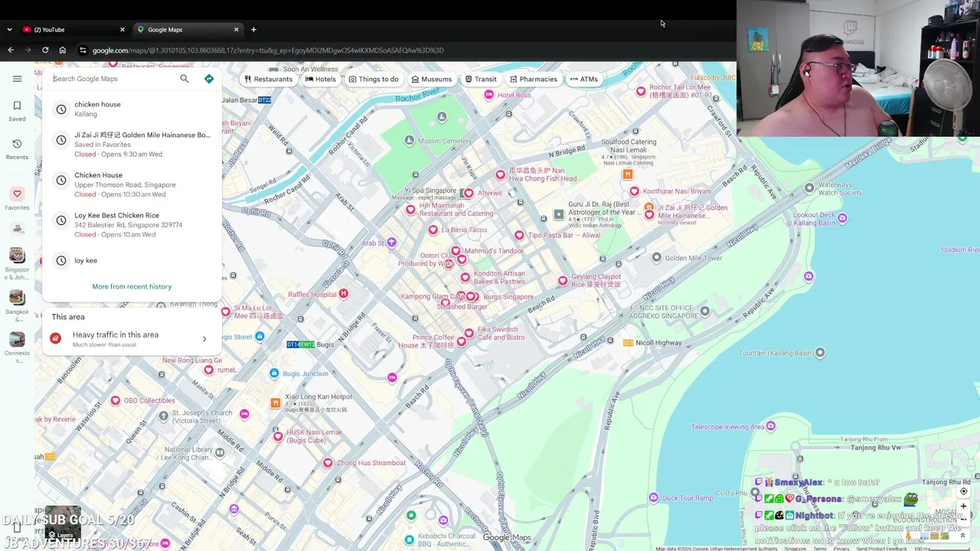Click the Xiao Long Kan Hotpot restaurant icon

(x=276, y=403)
